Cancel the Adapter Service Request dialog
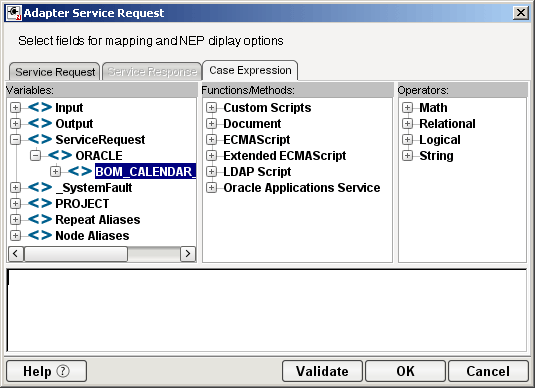Viewport: 535px width, 388px height. coord(488,371)
